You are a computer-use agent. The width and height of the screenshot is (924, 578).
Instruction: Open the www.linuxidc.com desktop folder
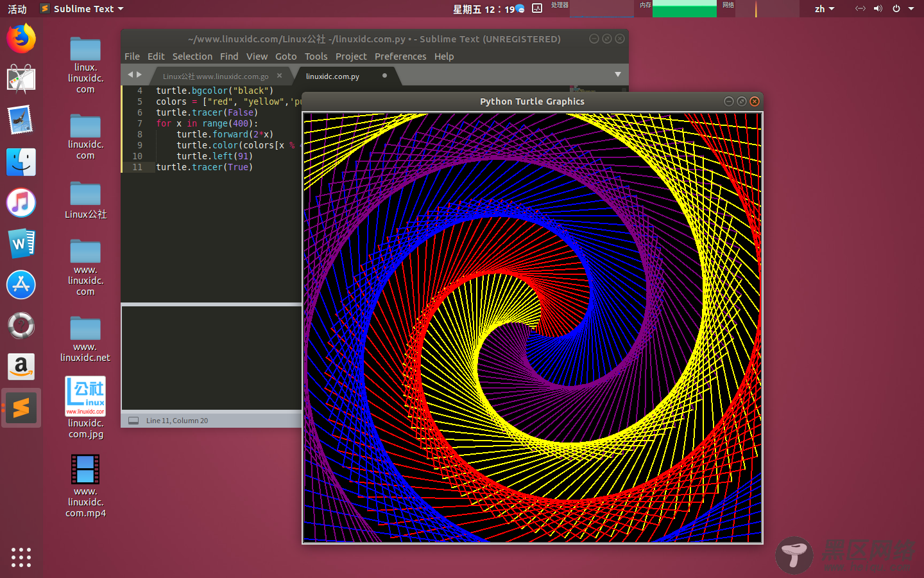[85, 268]
